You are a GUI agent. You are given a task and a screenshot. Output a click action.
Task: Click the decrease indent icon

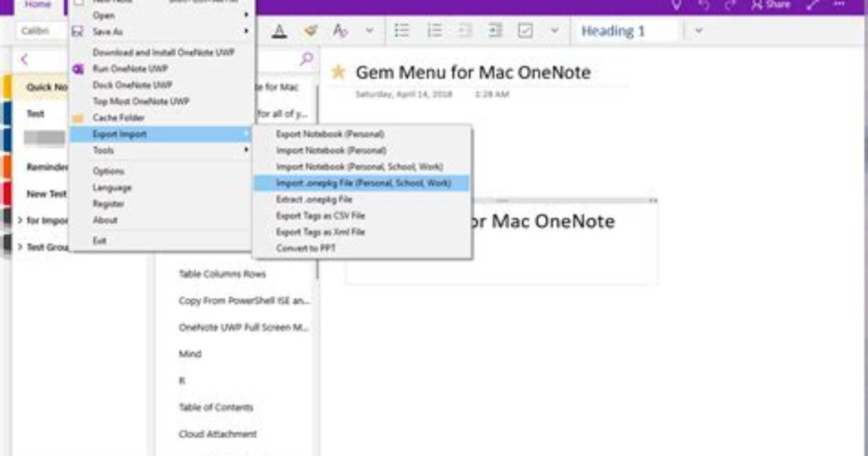tap(465, 31)
